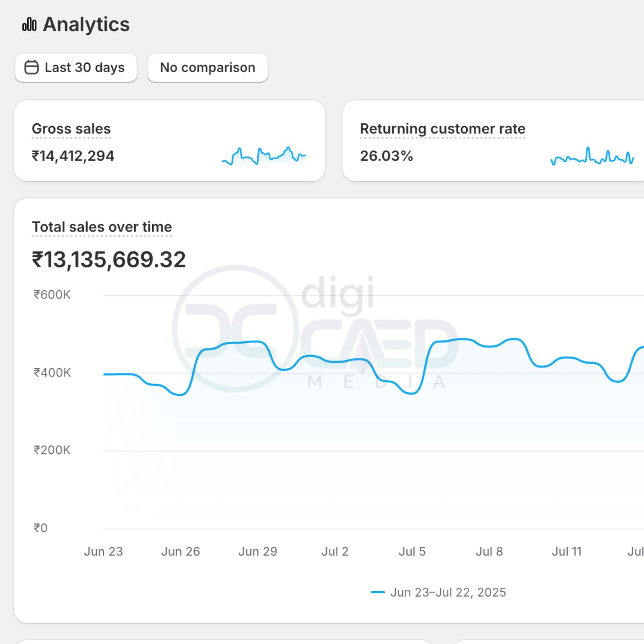The image size is (644, 644).
Task: Click the Analytics bar chart icon
Action: 29,24
